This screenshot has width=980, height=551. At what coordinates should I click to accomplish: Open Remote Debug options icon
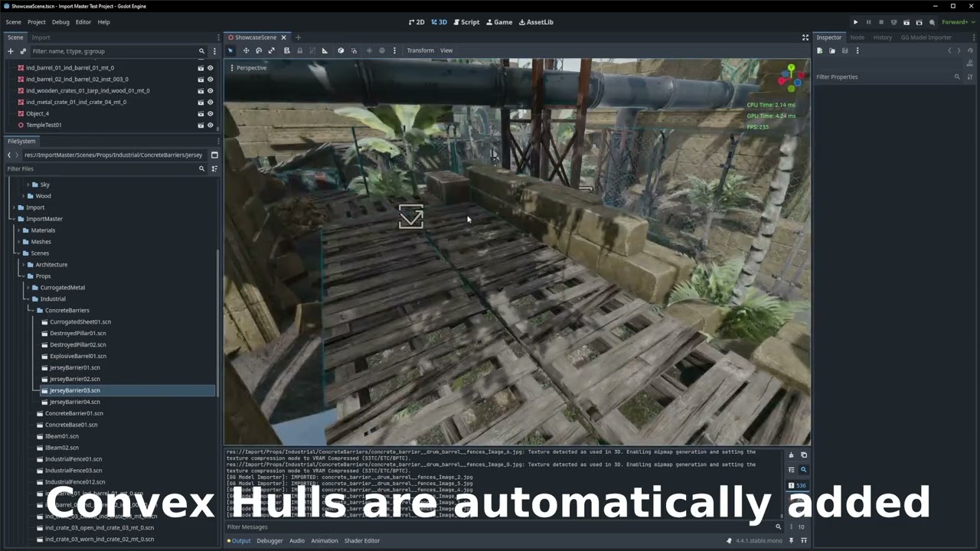click(x=893, y=22)
